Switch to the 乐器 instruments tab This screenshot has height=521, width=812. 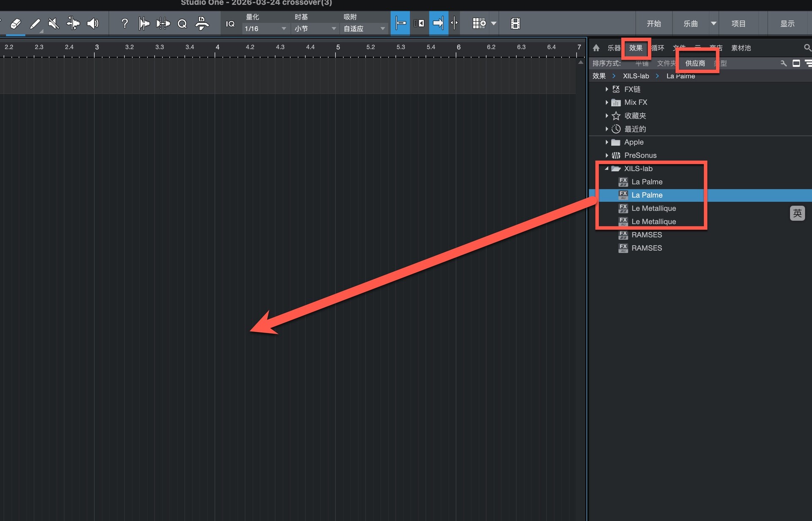[x=614, y=48]
